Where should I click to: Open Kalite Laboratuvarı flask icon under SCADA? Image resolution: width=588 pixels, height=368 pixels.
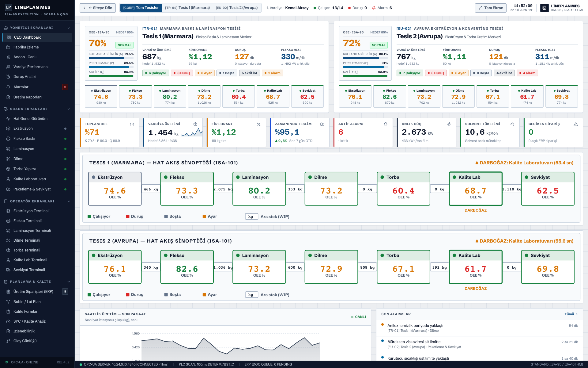point(8,179)
